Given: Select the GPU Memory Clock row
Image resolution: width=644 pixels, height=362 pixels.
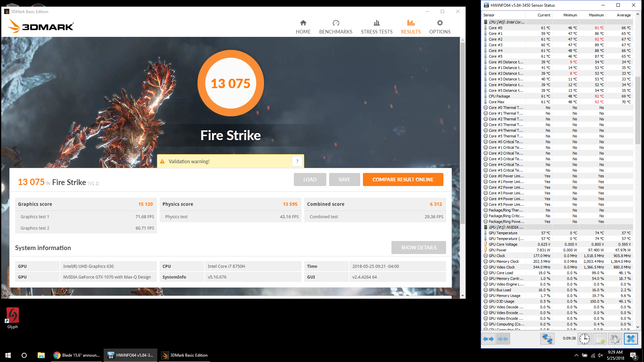Looking at the screenshot, I should pos(557,261).
